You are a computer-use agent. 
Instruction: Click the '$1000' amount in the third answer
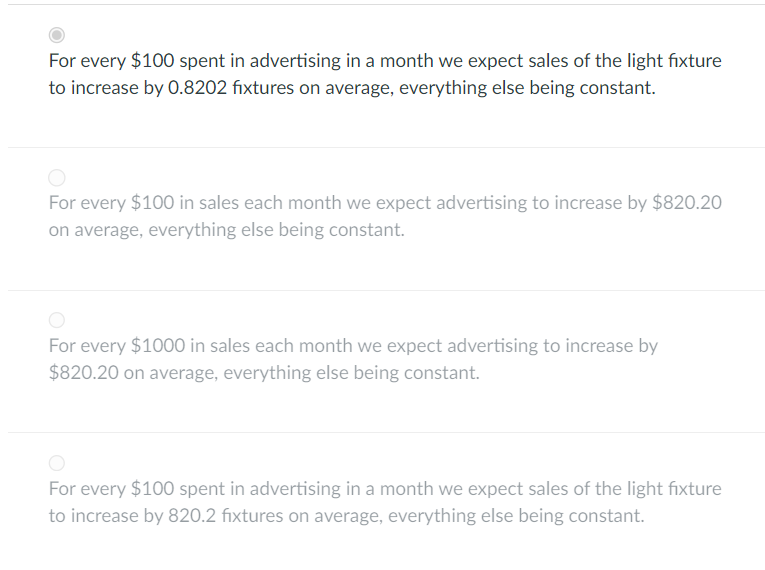pyautogui.click(x=158, y=346)
